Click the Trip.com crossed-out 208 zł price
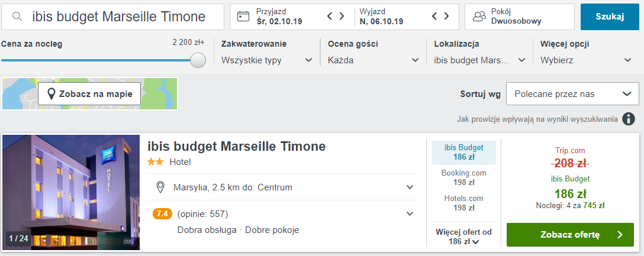Viewport: 644px width, 256px height. coord(570,164)
